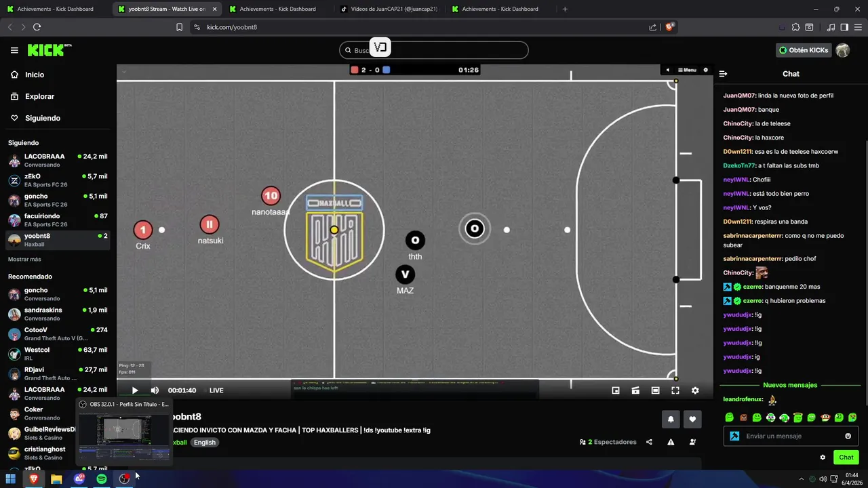Open the Brave main menu
Viewport: 868px width, 488px height.
(x=858, y=27)
